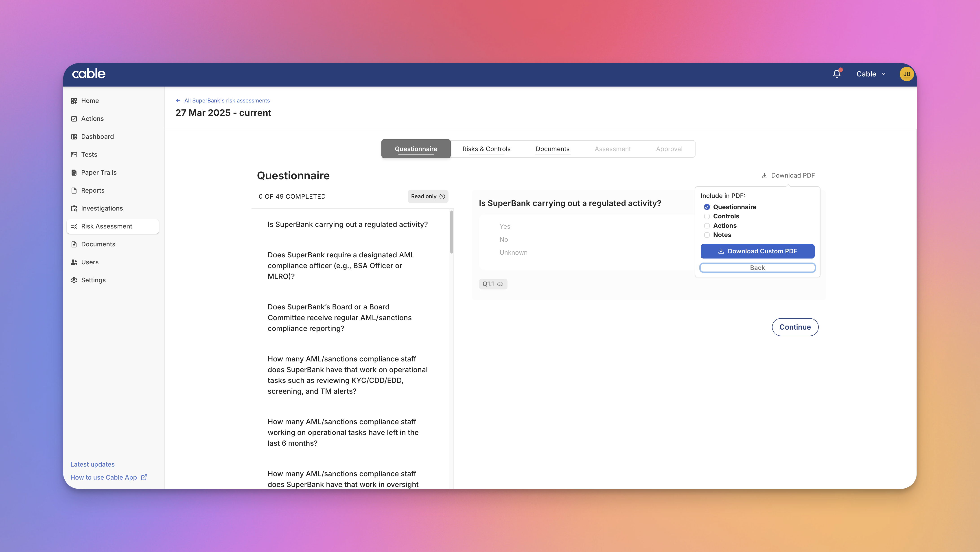Click the Q1.1 copy link icon

point(500,284)
